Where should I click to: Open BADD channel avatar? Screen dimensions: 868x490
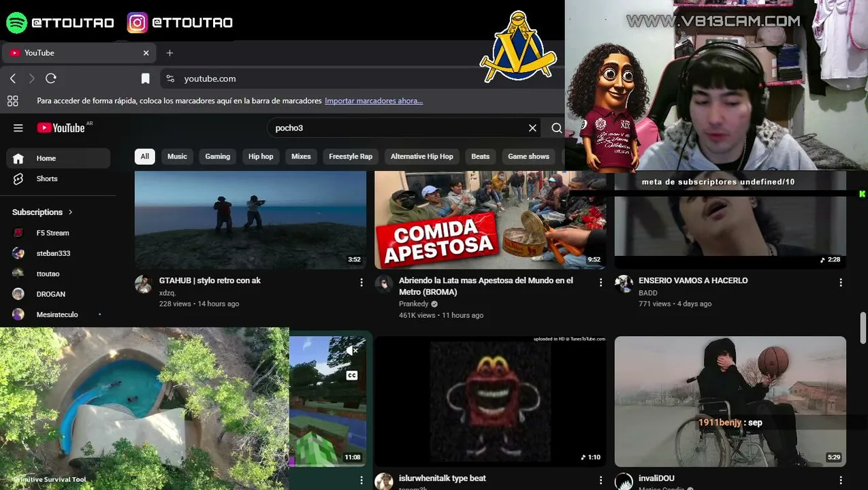(x=624, y=284)
